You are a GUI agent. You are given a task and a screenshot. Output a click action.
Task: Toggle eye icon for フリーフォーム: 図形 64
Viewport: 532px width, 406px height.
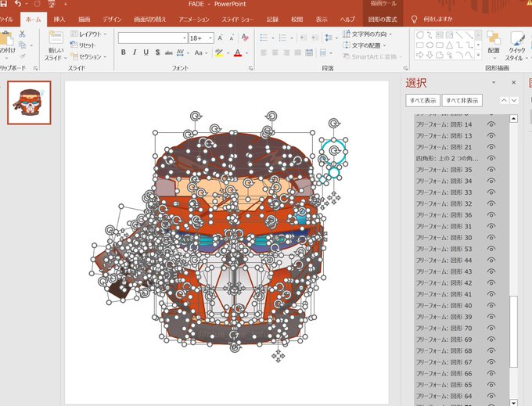(491, 396)
